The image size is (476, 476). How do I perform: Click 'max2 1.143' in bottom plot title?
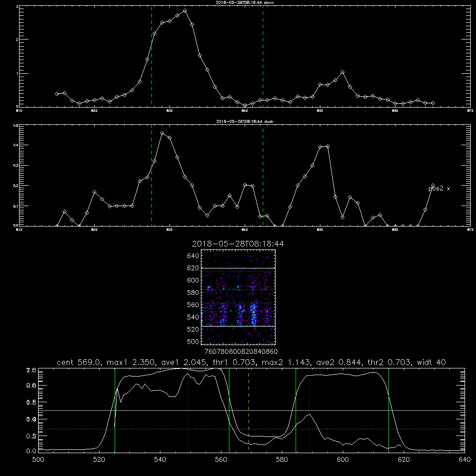pyautogui.click(x=286, y=362)
